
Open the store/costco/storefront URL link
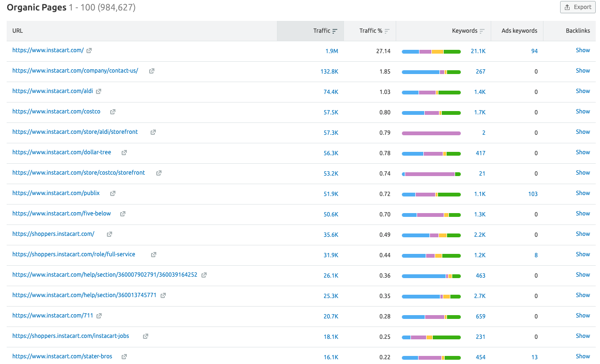pos(79,173)
